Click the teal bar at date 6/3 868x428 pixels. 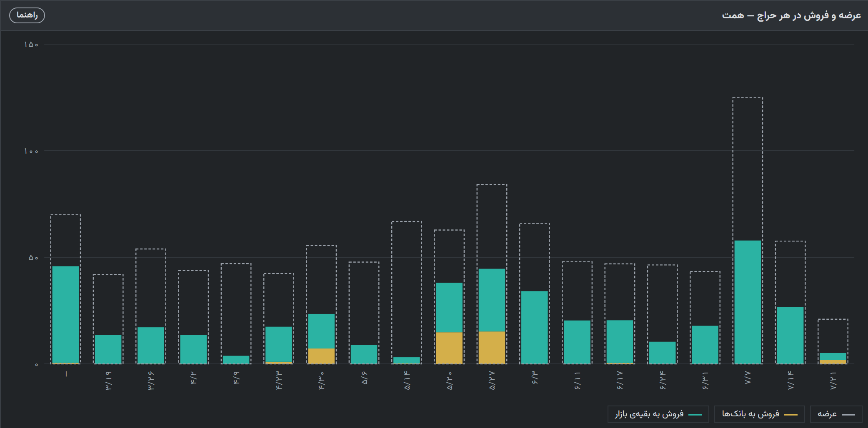click(x=535, y=328)
